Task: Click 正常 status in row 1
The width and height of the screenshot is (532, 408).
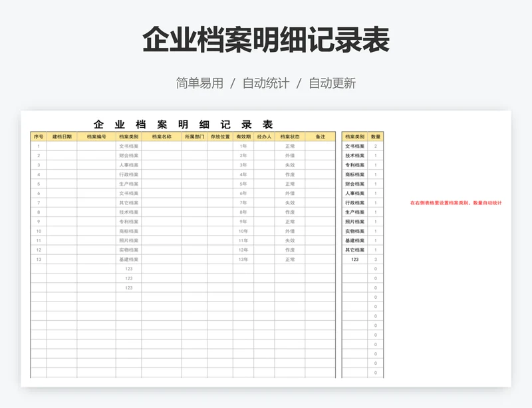Action: pos(290,146)
